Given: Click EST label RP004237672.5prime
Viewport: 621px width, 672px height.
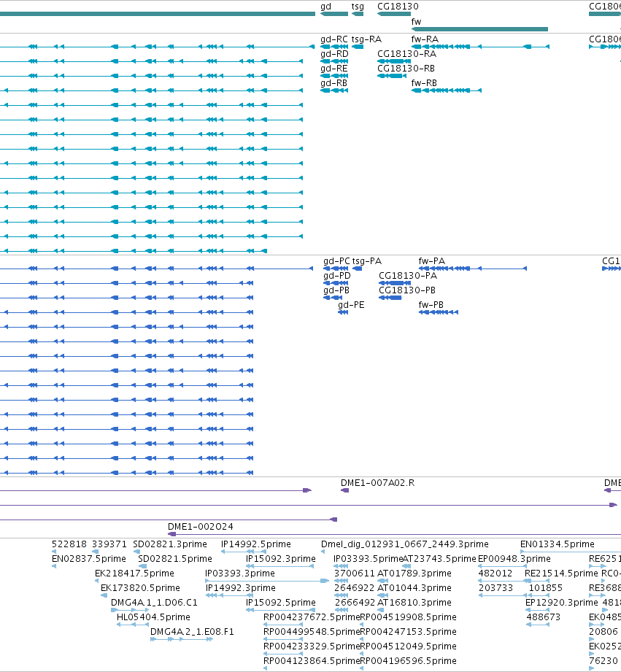Looking at the screenshot, I should 312,617.
